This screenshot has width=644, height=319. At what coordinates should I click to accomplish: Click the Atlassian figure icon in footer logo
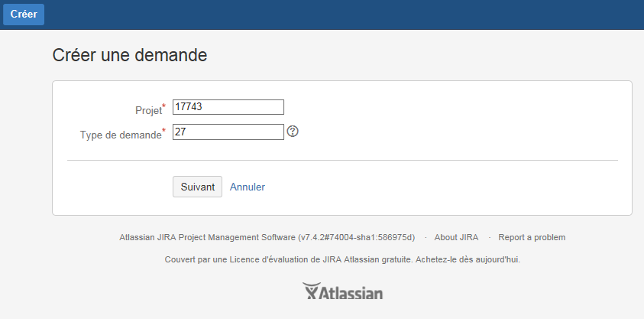point(312,291)
